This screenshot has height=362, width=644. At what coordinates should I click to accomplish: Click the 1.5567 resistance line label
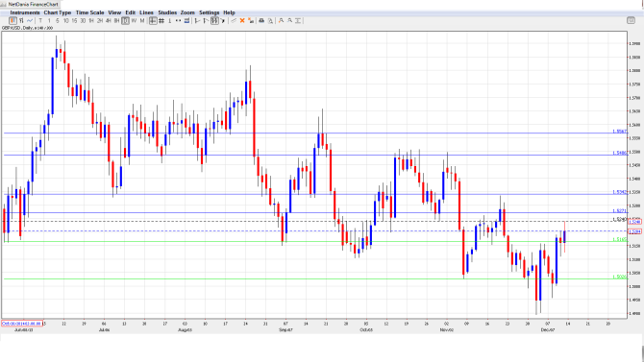coord(620,132)
